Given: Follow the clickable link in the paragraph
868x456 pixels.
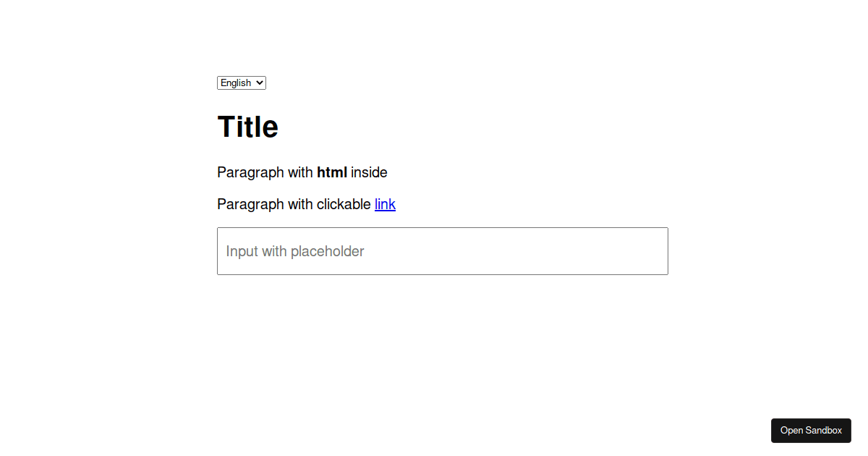Looking at the screenshot, I should click(x=385, y=204).
